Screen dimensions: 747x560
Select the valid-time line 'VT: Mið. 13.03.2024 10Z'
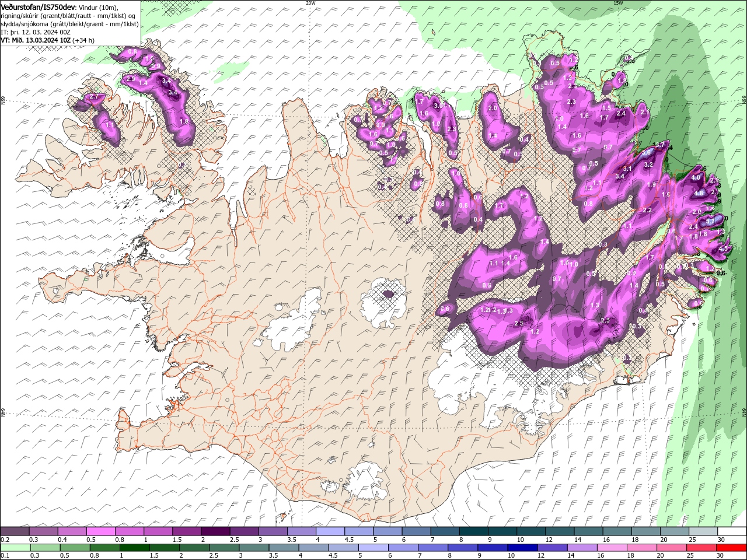(x=36, y=40)
